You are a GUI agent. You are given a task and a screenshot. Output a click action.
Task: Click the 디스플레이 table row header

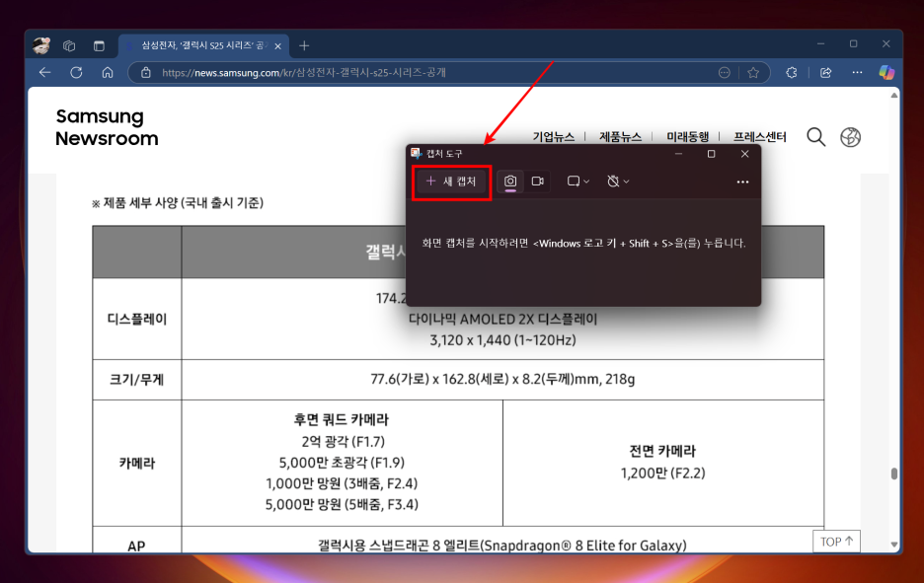(x=136, y=320)
